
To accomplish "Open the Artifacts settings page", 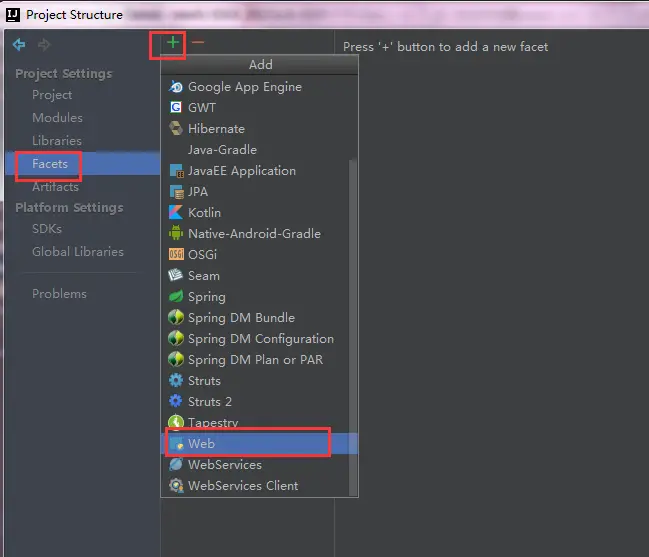I will [x=55, y=187].
